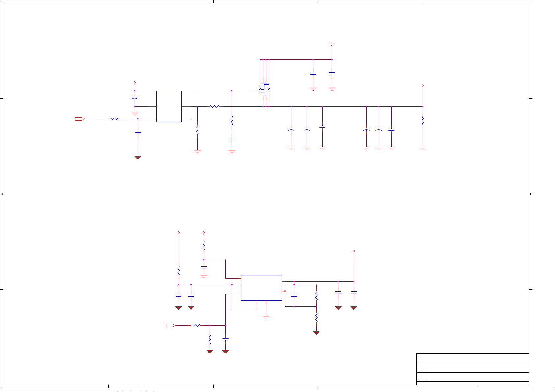Click the input port symbol of the MOSFET circuit
Screen dimensions: 555x392
(x=80, y=119)
